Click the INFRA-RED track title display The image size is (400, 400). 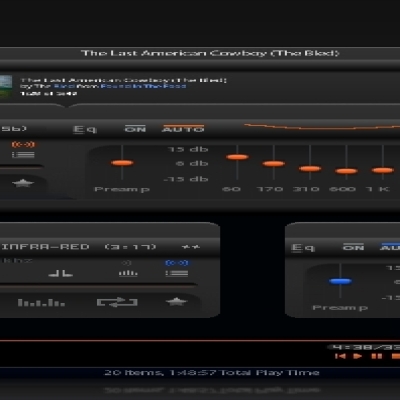tap(45, 247)
